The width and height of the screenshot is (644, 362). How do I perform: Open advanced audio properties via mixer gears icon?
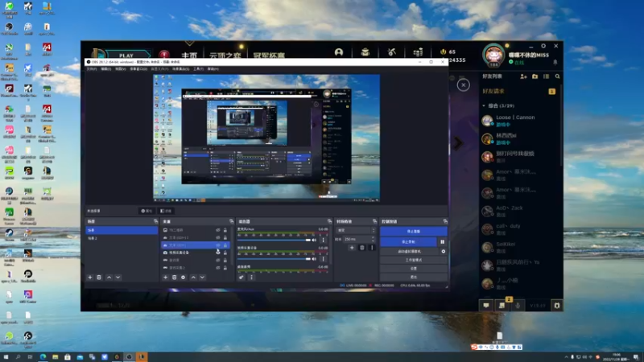coord(242,278)
